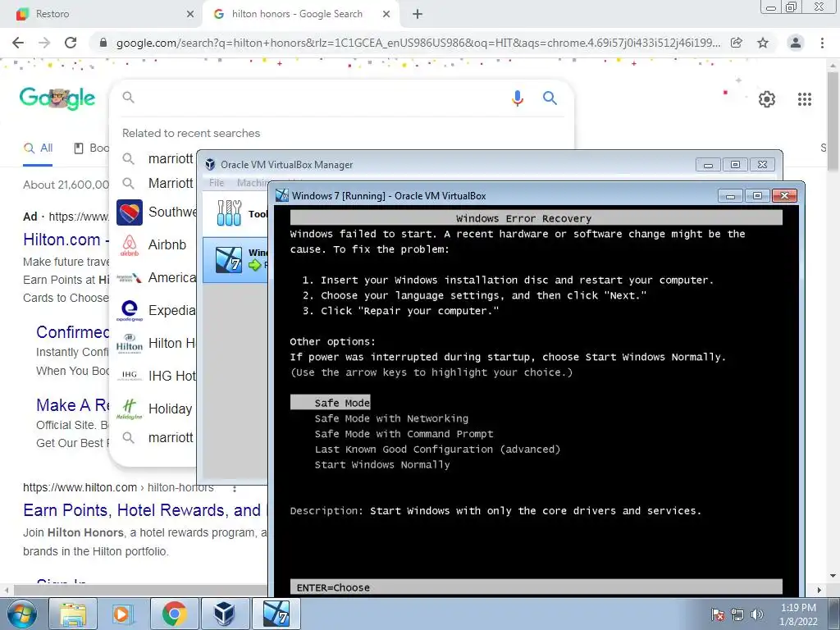Open the Confirmed sitelink under the ad
This screenshot has height=630, width=840.
(x=72, y=332)
